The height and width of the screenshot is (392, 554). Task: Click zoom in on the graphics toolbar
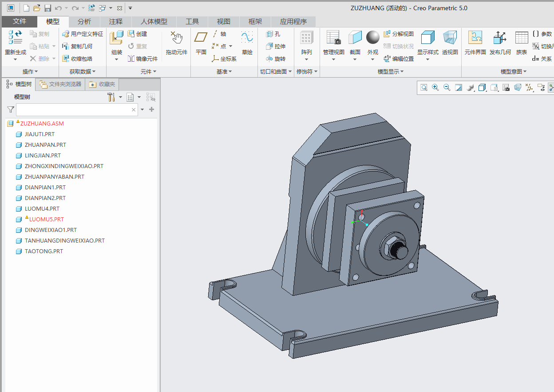[x=435, y=88]
